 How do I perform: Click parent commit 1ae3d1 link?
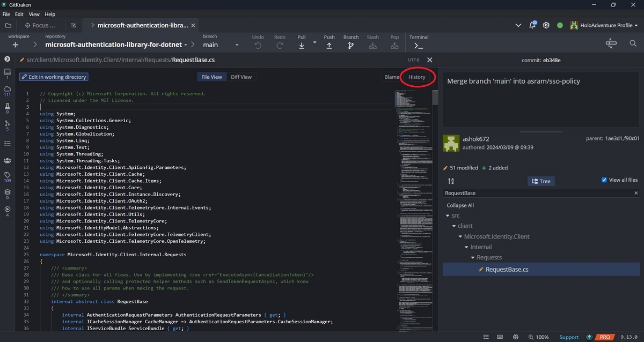tap(613, 138)
